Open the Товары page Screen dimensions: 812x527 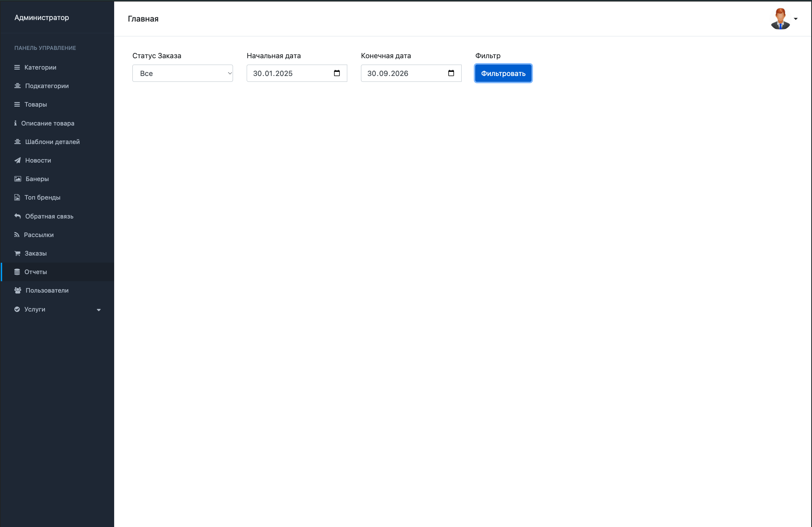[x=57, y=104]
